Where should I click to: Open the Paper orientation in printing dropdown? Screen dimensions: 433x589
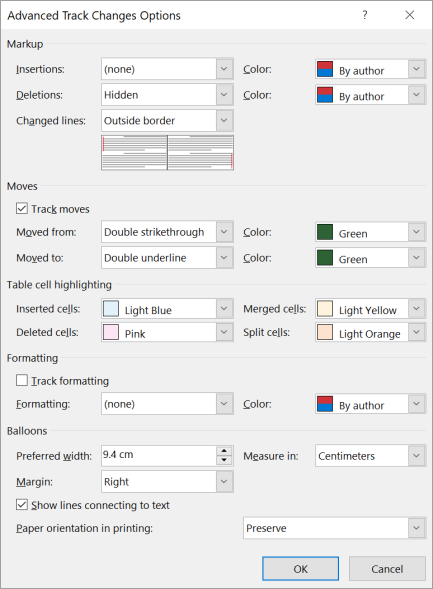[334, 528]
